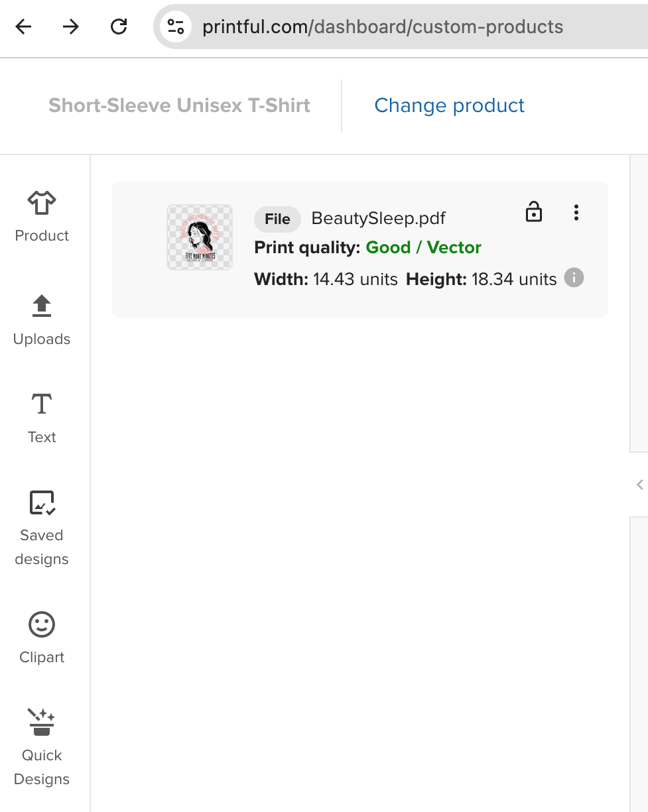
Task: Click the File badge on layer
Action: tap(277, 219)
